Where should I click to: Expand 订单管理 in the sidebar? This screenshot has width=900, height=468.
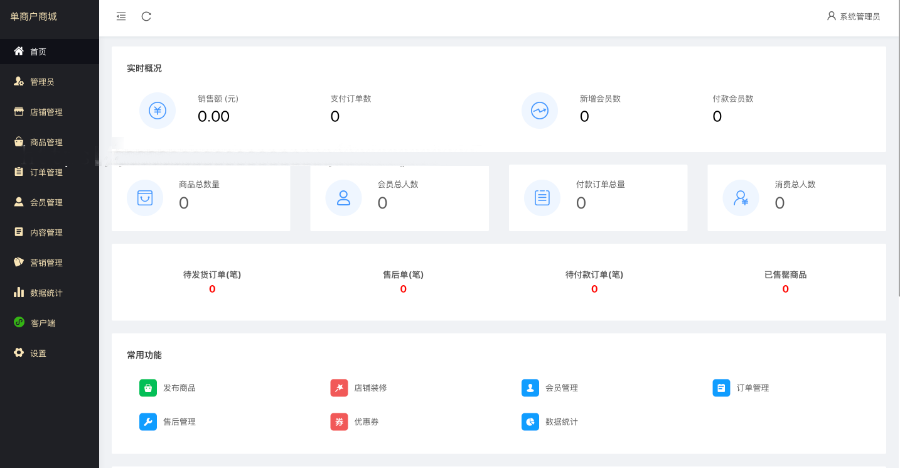point(45,172)
